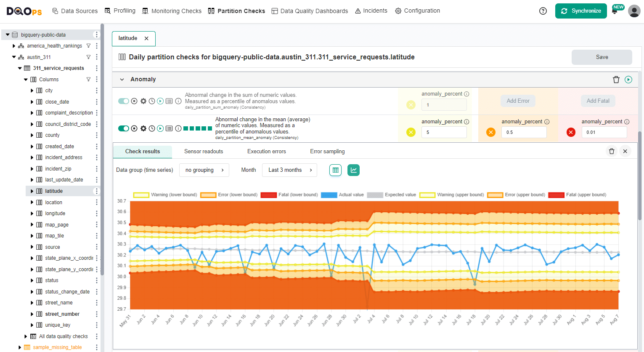Close the latitude tab
Screen dimensions: 644x352
point(146,38)
